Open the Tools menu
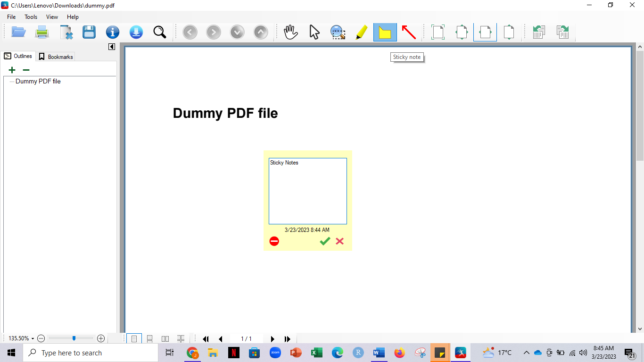644x362 pixels. click(x=31, y=16)
